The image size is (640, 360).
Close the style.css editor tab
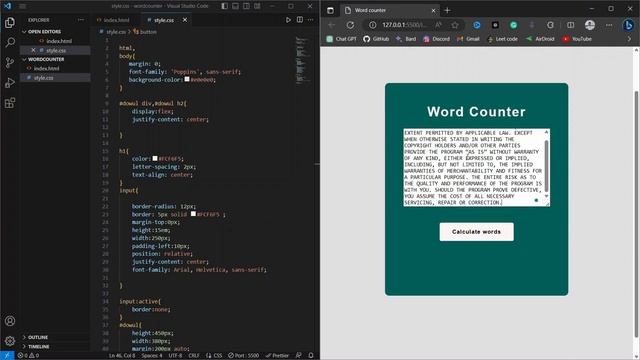pyautogui.click(x=185, y=20)
